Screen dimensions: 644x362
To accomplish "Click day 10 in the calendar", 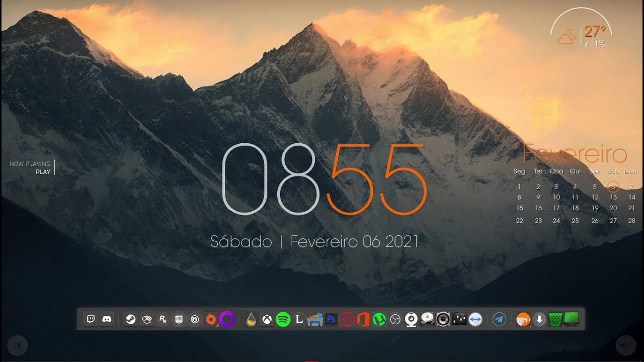I will 556,197.
